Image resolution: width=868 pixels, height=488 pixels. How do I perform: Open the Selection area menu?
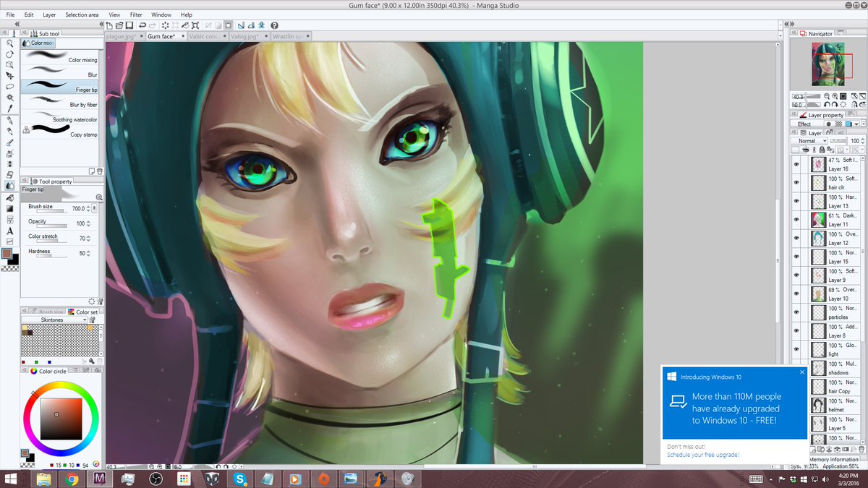[82, 14]
